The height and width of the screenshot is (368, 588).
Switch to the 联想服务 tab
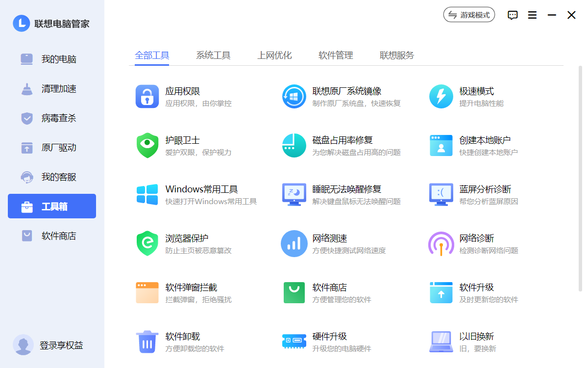coord(396,55)
